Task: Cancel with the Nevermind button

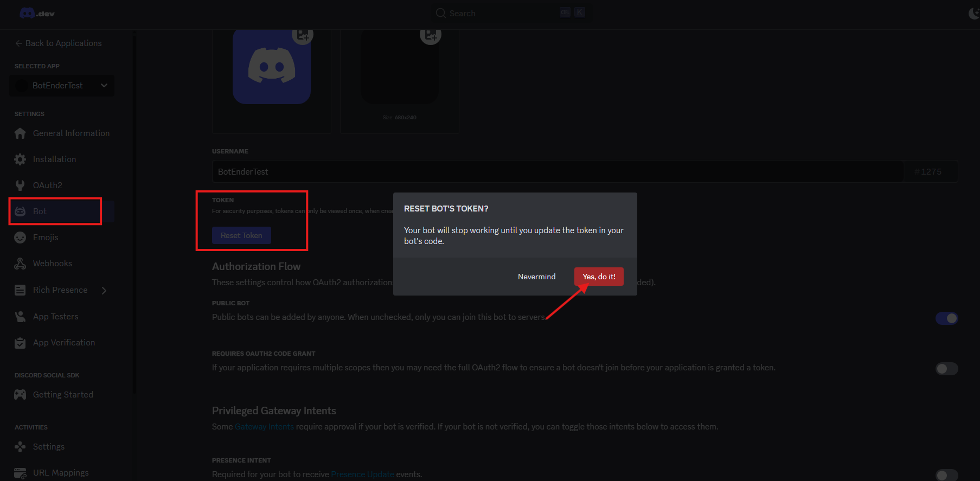Action: pyautogui.click(x=536, y=277)
